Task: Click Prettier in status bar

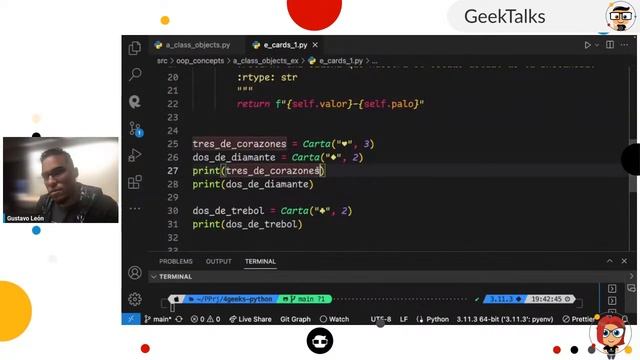Action: click(x=580, y=319)
